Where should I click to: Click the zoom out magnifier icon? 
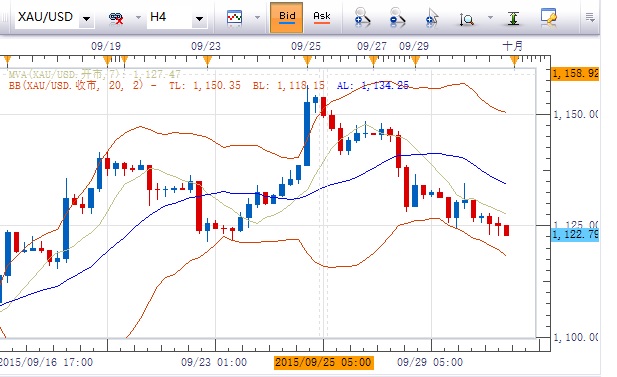(397, 18)
